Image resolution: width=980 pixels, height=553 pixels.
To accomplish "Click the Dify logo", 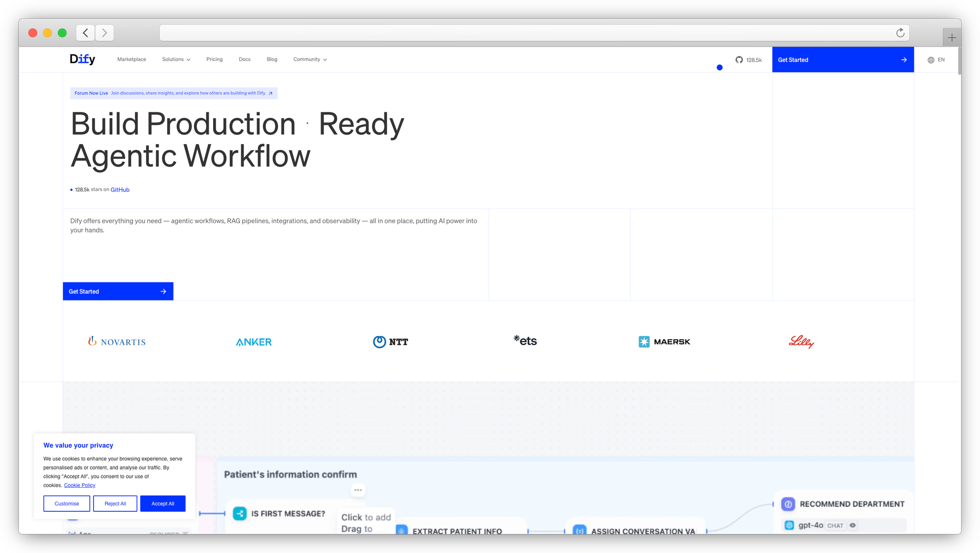I will tap(82, 59).
